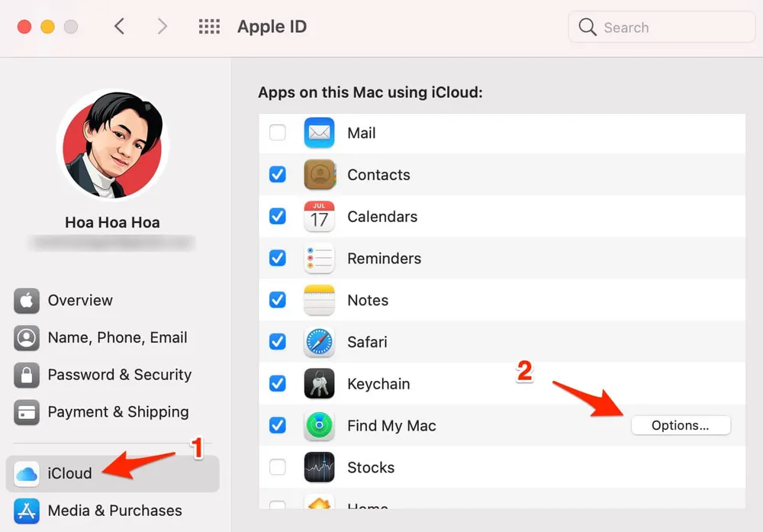
Task: Open Find My Mac Options button
Action: [x=681, y=426]
